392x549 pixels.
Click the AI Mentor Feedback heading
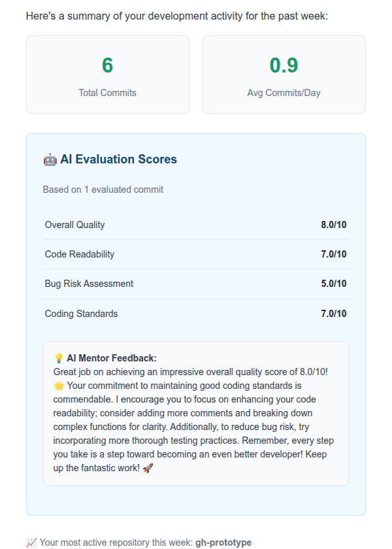112,358
